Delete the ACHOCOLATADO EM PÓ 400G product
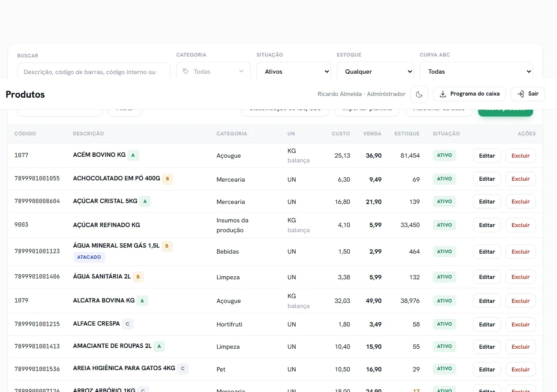 521,179
